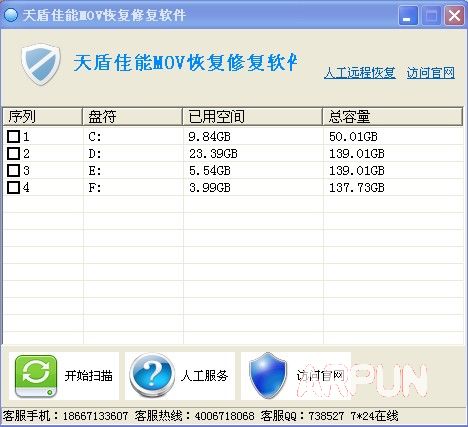Click the 人工服务 button label
The width and height of the screenshot is (468, 427).
pos(204,376)
